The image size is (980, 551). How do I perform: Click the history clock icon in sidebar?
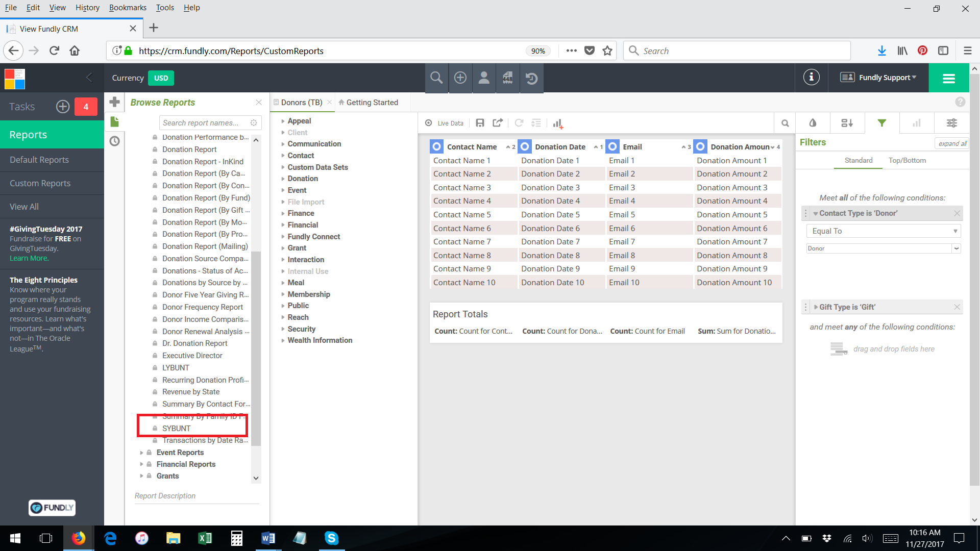pyautogui.click(x=115, y=141)
